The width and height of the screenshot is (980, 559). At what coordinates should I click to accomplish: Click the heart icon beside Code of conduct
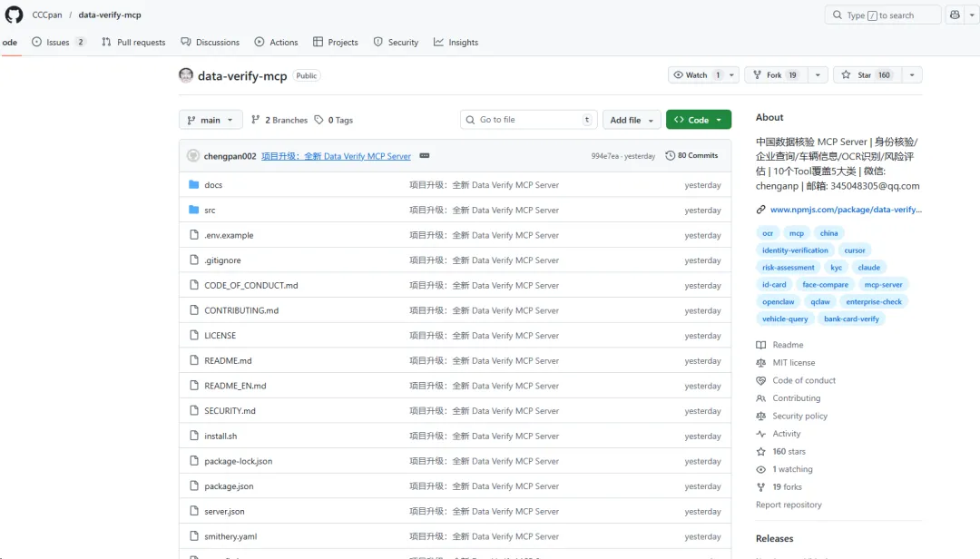[760, 380]
